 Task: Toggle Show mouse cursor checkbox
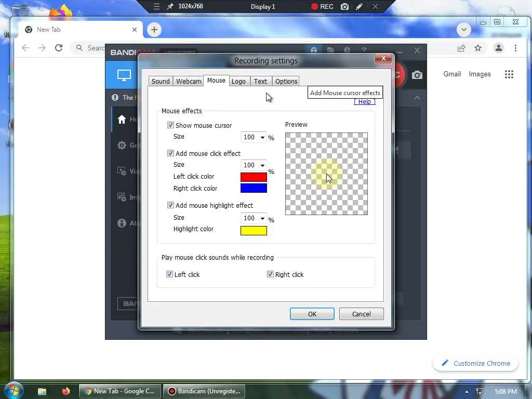[170, 125]
